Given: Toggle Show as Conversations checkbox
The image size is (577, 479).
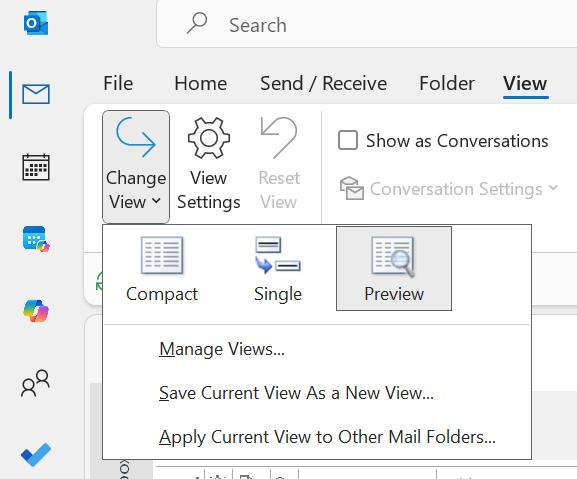Looking at the screenshot, I should point(348,140).
